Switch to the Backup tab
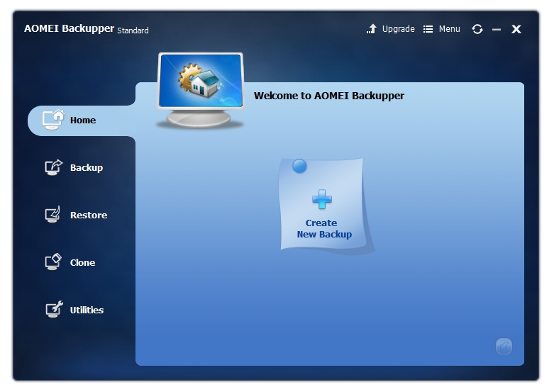 [74, 168]
